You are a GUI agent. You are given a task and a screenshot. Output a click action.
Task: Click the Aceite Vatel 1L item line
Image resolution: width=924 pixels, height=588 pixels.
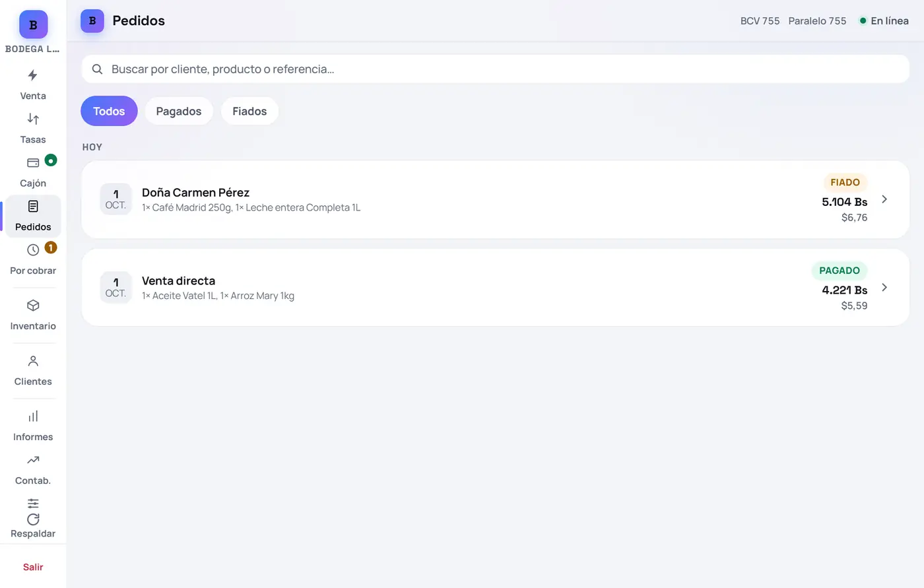tap(218, 296)
